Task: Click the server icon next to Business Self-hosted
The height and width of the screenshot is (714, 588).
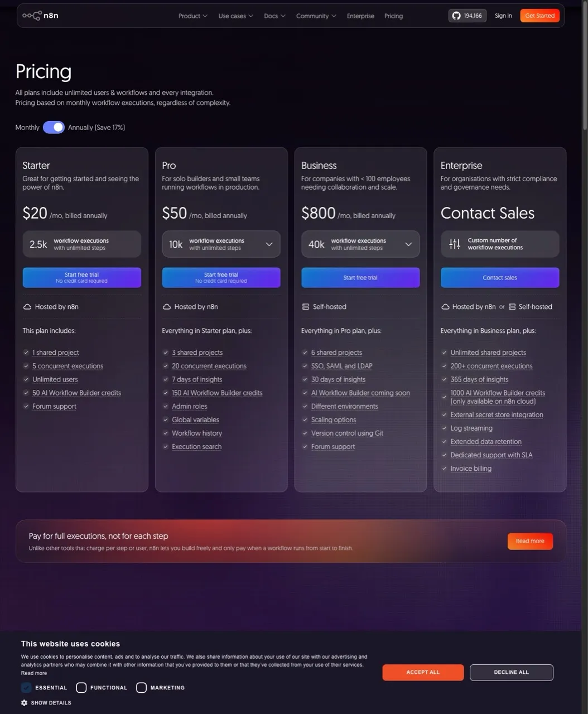Action: (305, 307)
